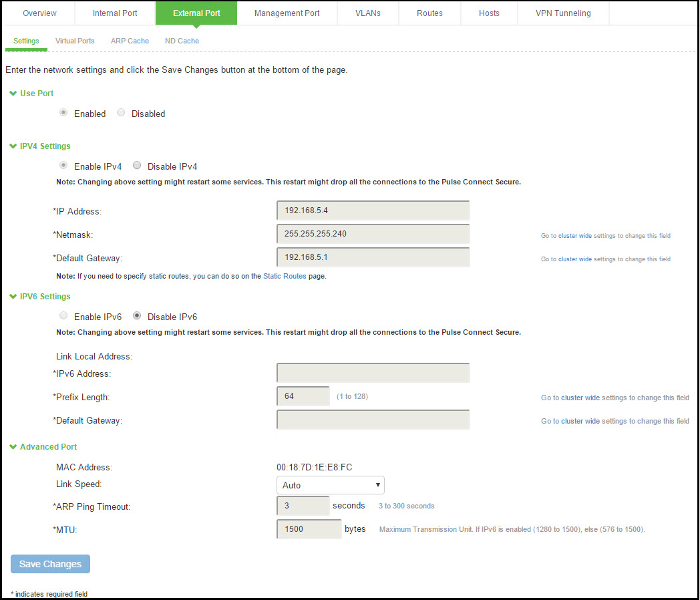Screen dimensions: 700x600
Task: Switch to the VPN Tunneling tab
Action: 563,13
